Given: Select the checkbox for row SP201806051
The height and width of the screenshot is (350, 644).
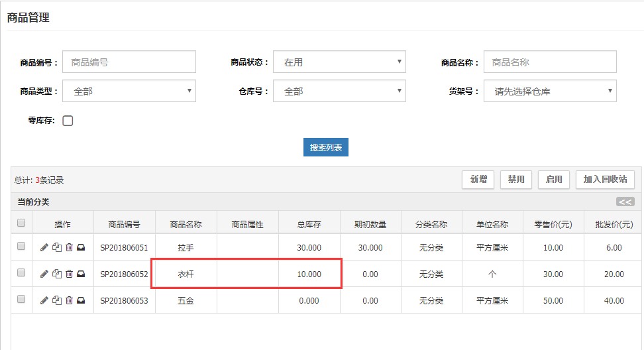Looking at the screenshot, I should pos(21,247).
